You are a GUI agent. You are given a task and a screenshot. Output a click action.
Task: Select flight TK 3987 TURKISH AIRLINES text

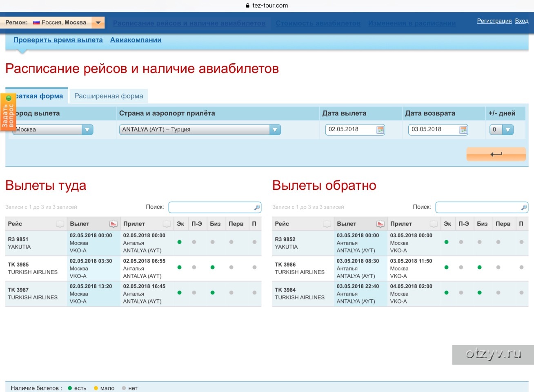click(33, 294)
